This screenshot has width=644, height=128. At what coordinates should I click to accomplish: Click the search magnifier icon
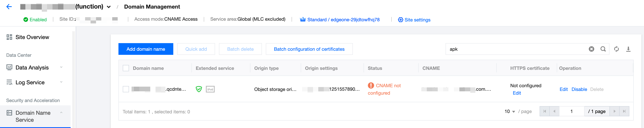603,49
